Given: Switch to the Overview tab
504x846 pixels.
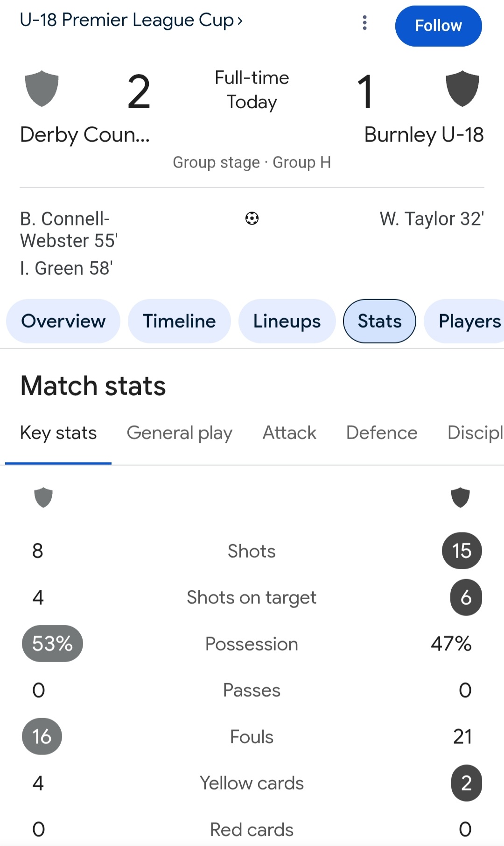Looking at the screenshot, I should pos(63,321).
